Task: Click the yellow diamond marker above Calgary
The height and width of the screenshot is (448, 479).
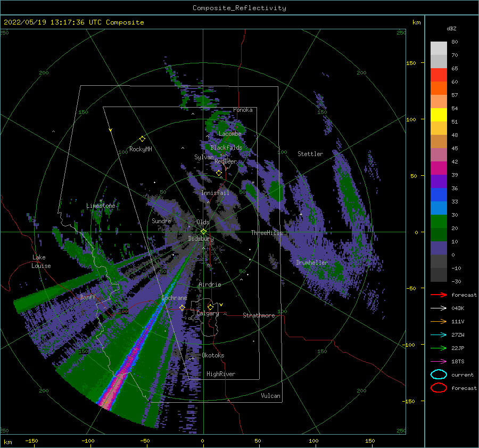Action: pos(210,307)
